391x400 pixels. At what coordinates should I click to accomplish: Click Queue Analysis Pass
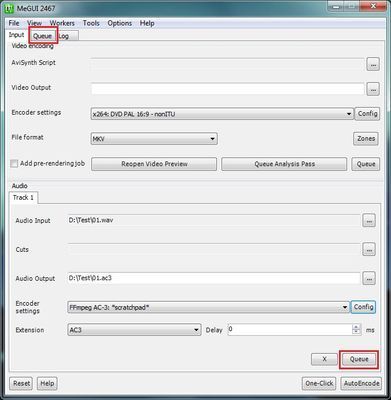pyautogui.click(x=284, y=164)
